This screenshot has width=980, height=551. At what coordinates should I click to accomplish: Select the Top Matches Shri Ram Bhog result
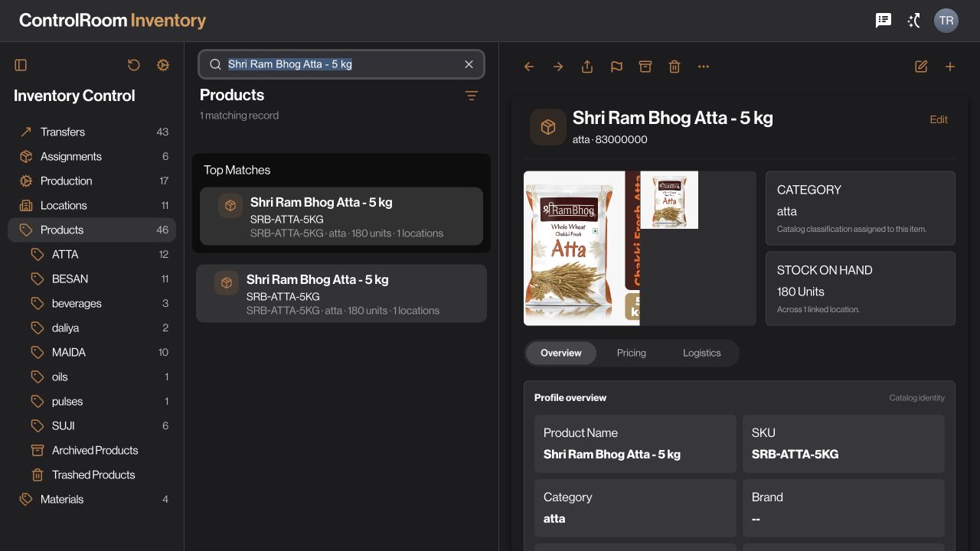click(341, 217)
